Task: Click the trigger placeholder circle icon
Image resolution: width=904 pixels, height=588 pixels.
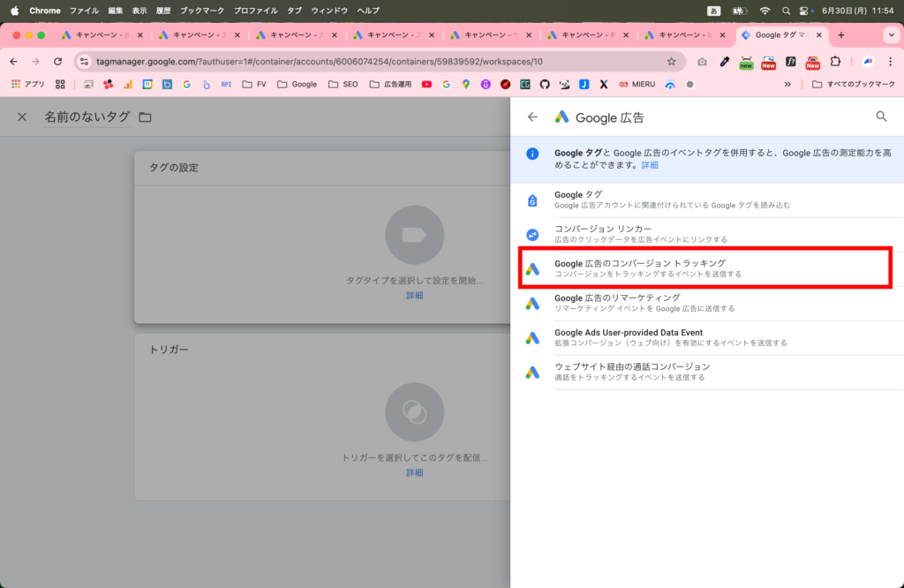Action: tap(415, 411)
